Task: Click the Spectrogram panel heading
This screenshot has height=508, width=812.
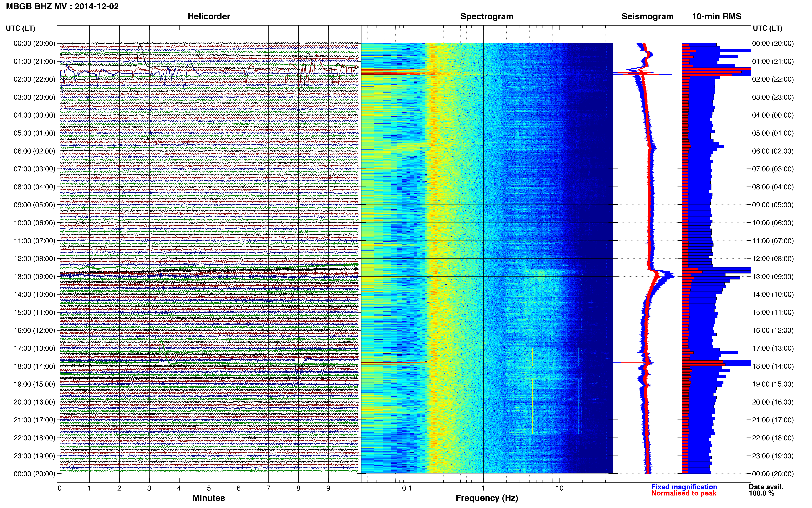Action: (x=487, y=16)
